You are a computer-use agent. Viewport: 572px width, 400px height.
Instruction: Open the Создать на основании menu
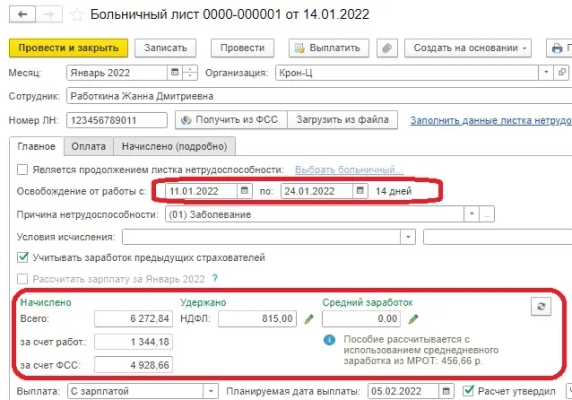point(468,48)
